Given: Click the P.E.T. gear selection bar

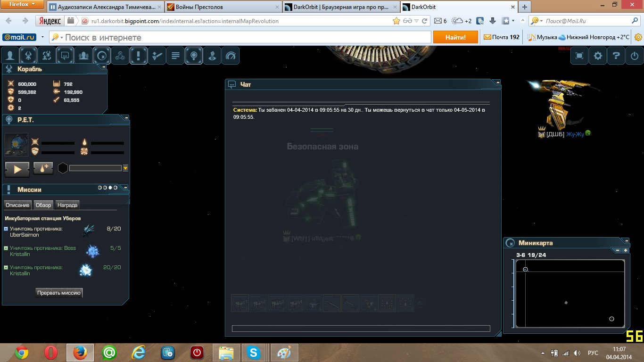Looking at the screenshot, I should tap(95, 168).
